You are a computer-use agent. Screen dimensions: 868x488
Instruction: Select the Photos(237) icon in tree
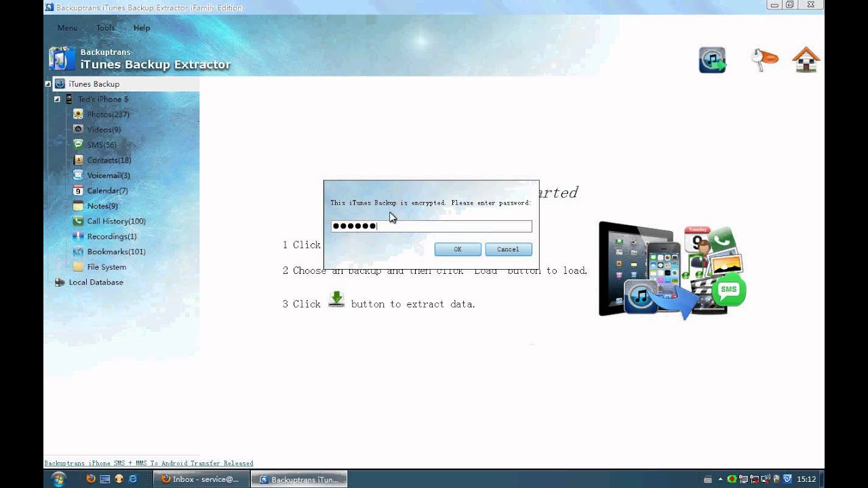(x=78, y=115)
